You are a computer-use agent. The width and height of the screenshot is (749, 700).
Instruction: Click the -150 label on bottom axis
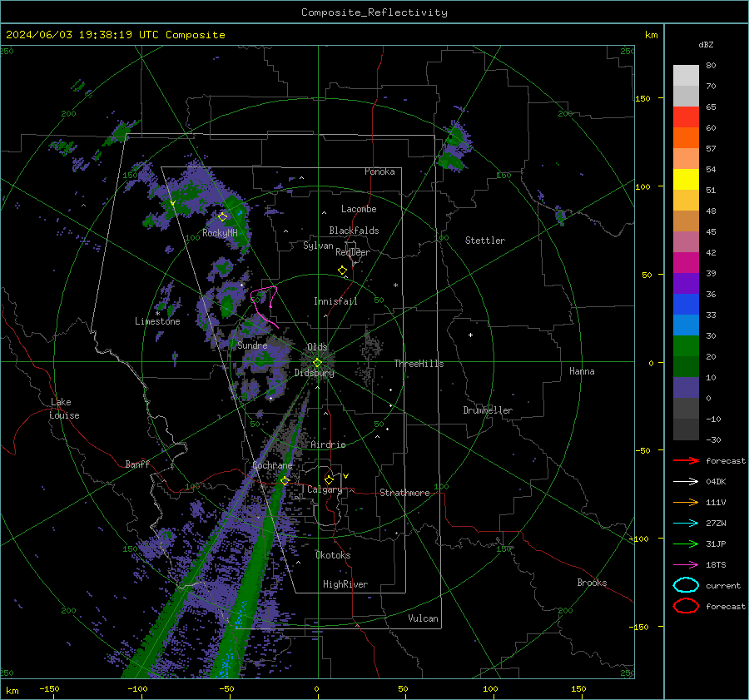[x=49, y=689]
